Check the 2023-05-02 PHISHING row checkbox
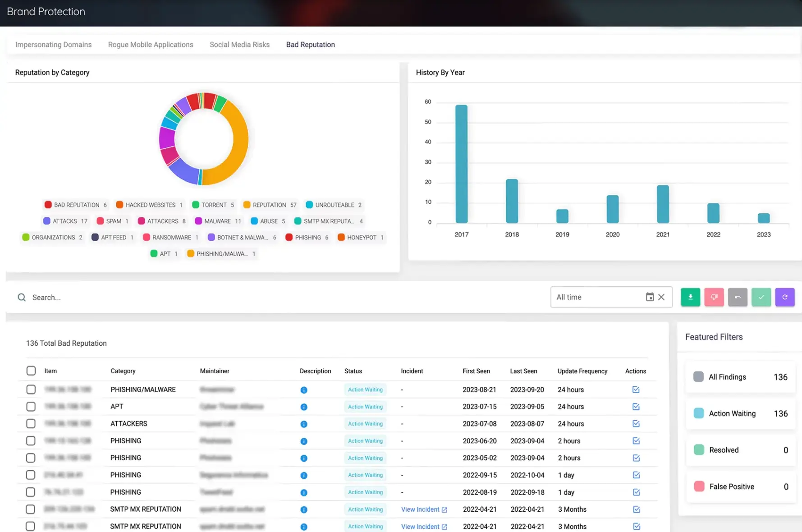Image resolution: width=802 pixels, height=532 pixels. point(31,458)
